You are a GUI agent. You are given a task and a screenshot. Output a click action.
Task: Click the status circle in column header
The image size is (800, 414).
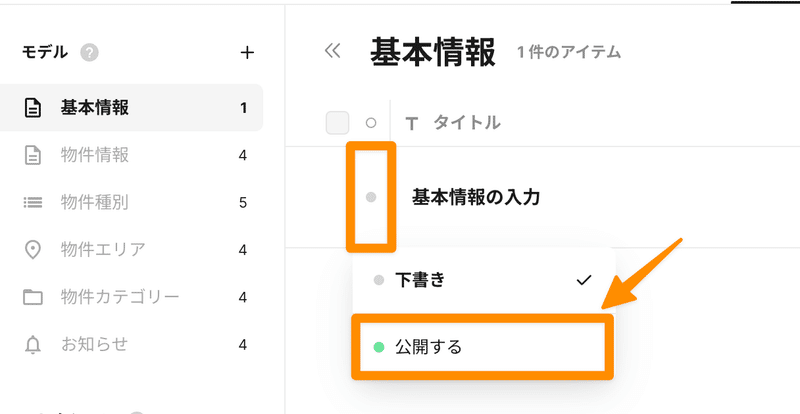pos(371,123)
